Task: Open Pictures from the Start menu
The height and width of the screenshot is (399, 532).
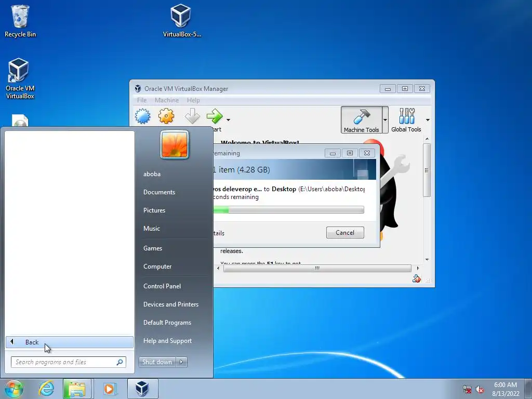Action: pyautogui.click(x=154, y=210)
